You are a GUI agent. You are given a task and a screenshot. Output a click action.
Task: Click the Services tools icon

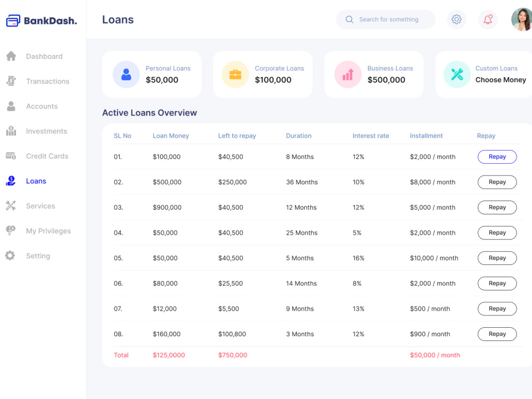click(11, 205)
